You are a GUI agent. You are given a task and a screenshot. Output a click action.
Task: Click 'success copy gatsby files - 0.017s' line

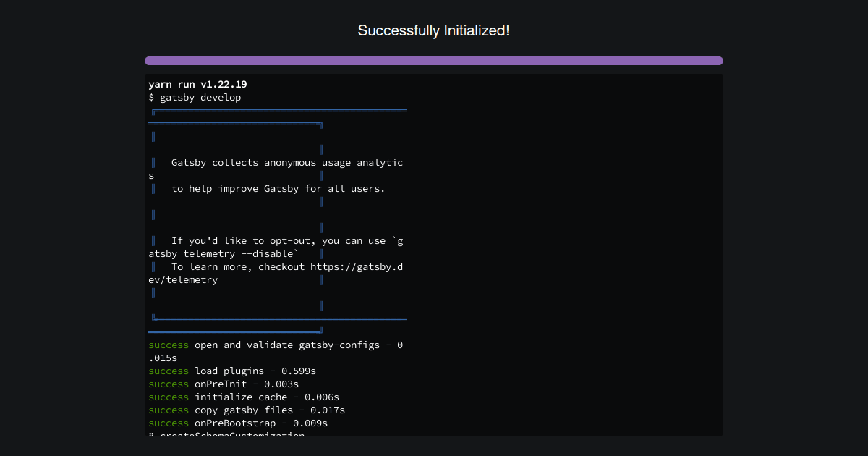point(247,410)
